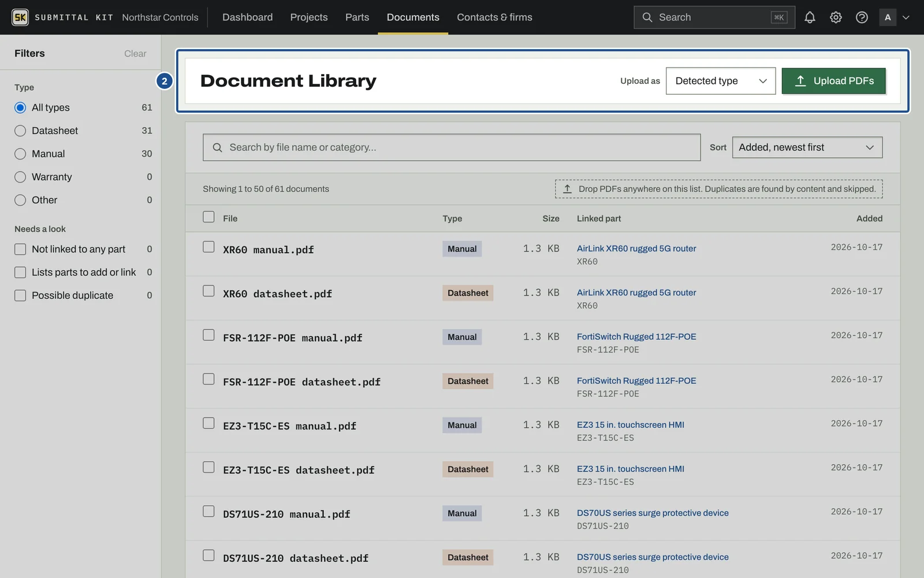Image resolution: width=924 pixels, height=578 pixels.
Task: Select the Other type filter
Action: pyautogui.click(x=20, y=200)
